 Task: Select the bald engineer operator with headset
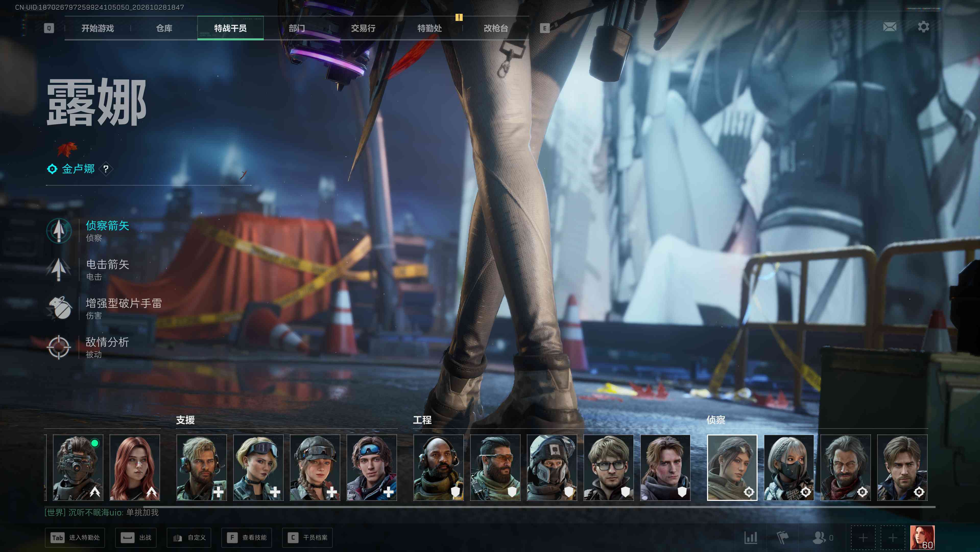[x=439, y=468]
